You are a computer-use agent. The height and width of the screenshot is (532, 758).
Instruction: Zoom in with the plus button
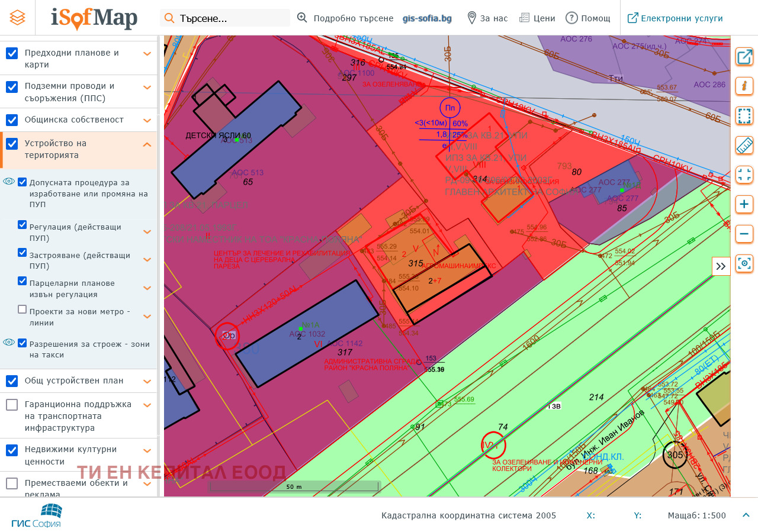(744, 205)
